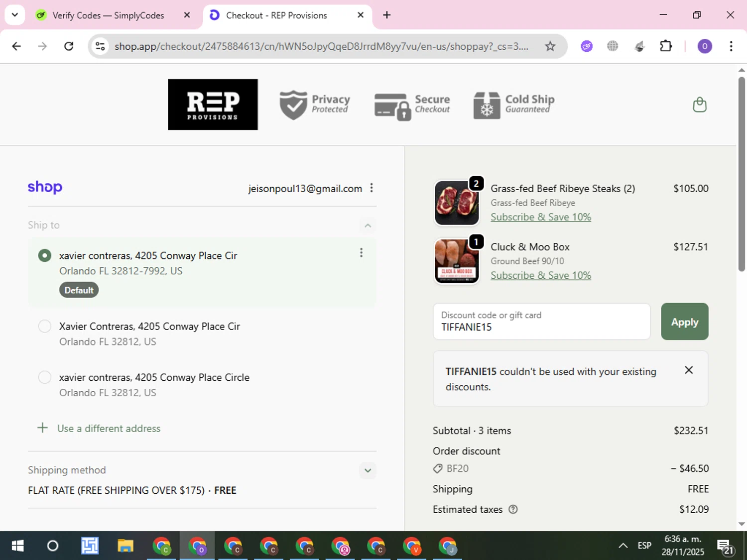Screen dimensions: 747x560
Task: Click the BF20 discount tag icon
Action: point(438,468)
